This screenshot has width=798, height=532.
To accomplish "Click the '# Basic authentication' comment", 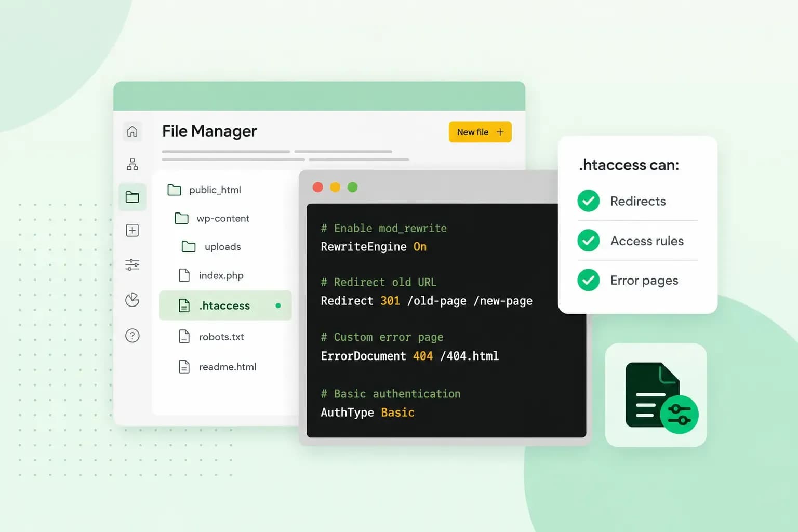I will [391, 394].
